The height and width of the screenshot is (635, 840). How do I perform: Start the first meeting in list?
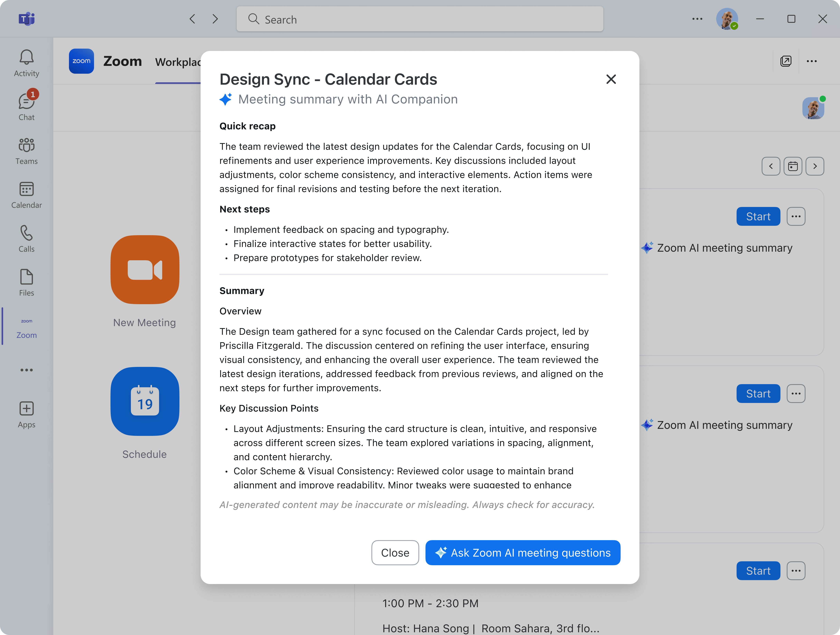[758, 216]
